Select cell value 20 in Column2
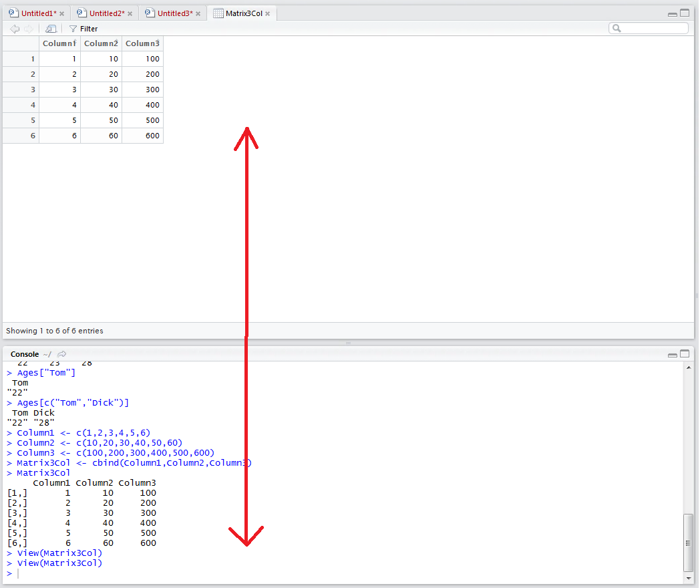The image size is (700, 588). [101, 75]
